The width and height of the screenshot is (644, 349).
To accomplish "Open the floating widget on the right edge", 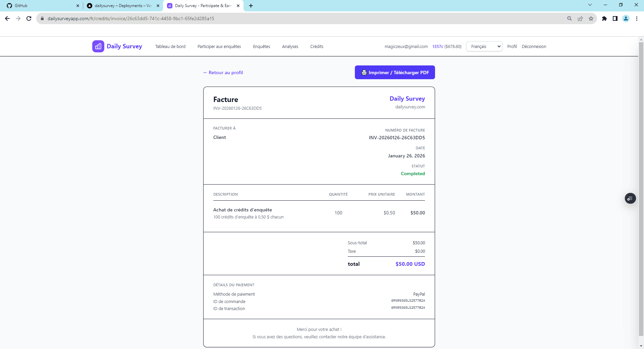I will click(630, 198).
